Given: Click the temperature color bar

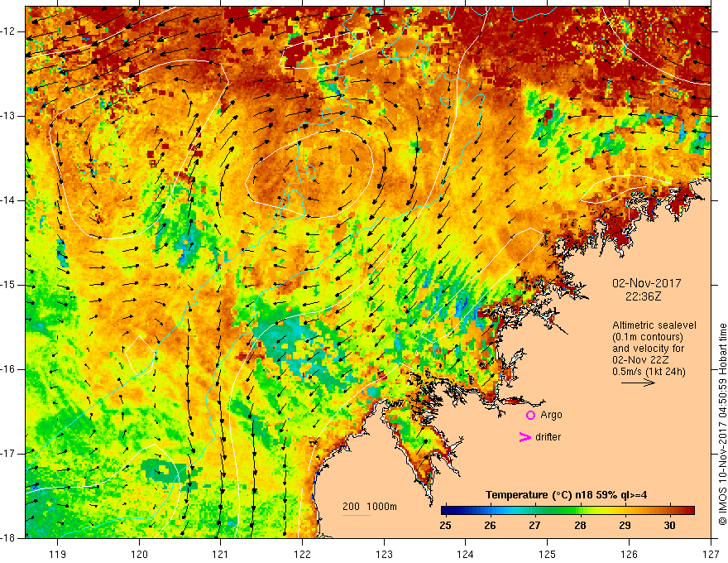Looking at the screenshot, I should 568,511.
